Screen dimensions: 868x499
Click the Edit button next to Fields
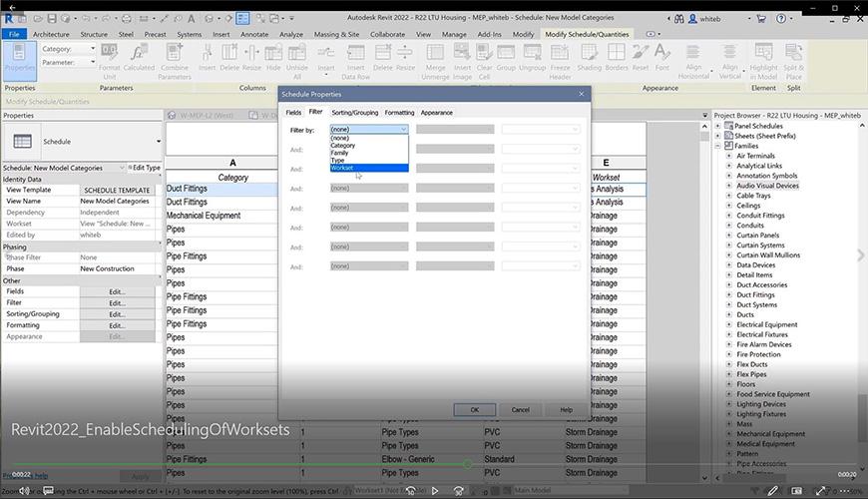click(x=118, y=291)
